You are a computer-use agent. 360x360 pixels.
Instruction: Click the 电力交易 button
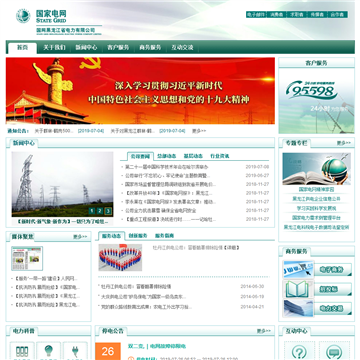click(333, 308)
